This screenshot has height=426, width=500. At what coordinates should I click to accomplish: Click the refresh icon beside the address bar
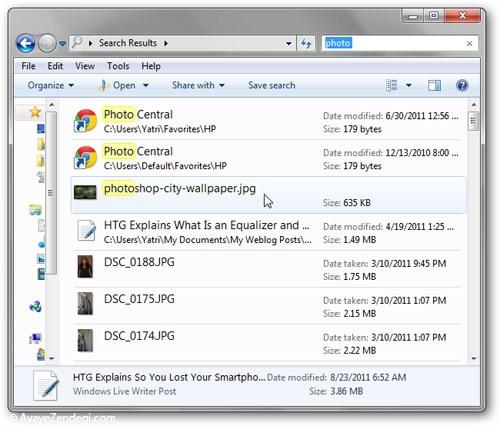pyautogui.click(x=306, y=43)
